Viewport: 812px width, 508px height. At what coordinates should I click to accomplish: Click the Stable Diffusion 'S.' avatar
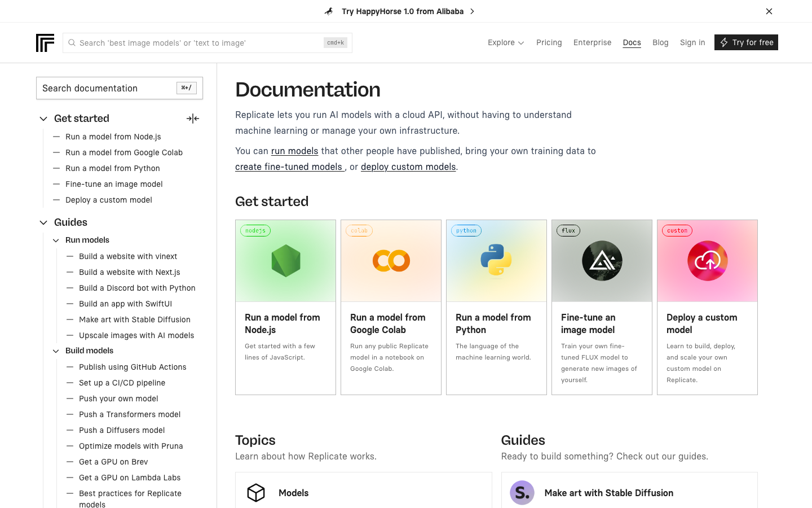click(x=522, y=493)
